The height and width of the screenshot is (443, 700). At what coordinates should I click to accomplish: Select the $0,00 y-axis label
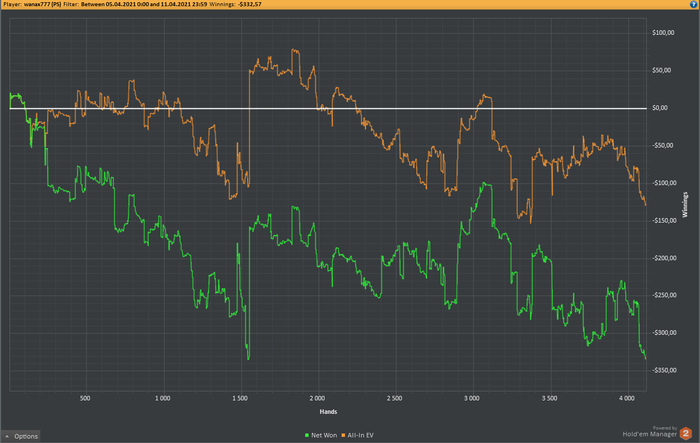(x=660, y=108)
